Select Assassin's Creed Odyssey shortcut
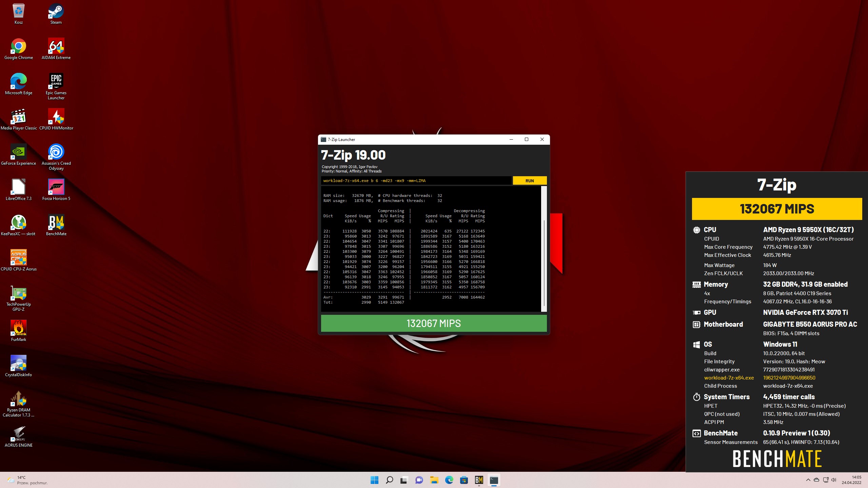 [x=56, y=157]
